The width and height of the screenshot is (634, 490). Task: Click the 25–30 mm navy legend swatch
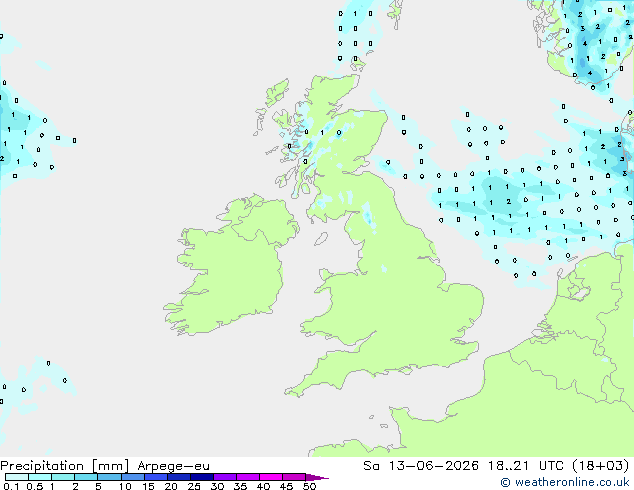[x=201, y=477]
